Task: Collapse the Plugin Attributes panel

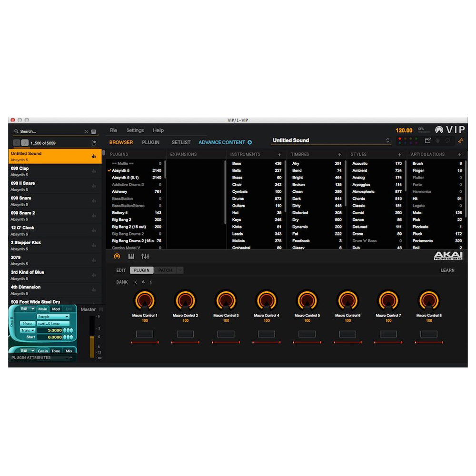Action: click(71, 357)
